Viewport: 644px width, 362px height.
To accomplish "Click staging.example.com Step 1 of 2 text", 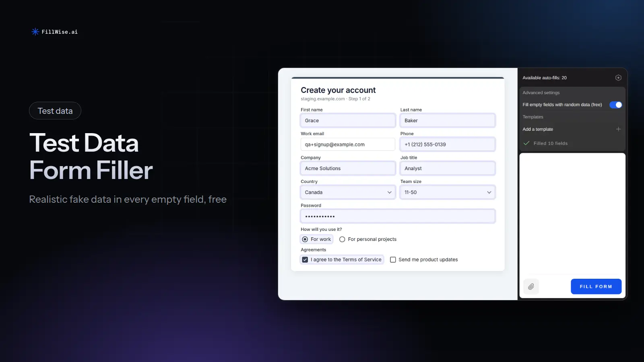I will [335, 99].
